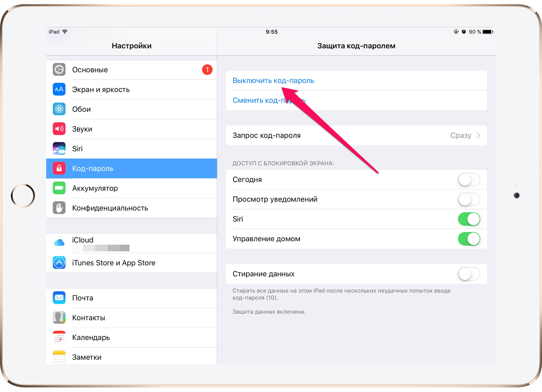Image resolution: width=542 pixels, height=392 pixels.
Task: Open Почта settings
Action: [x=132, y=298]
